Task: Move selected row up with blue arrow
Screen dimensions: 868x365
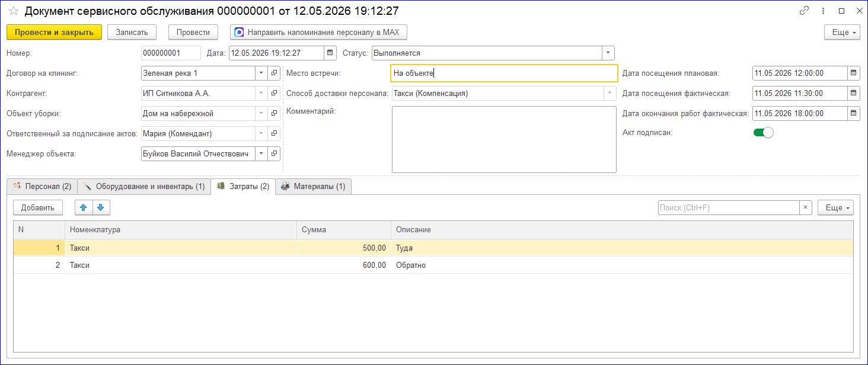Action: [x=84, y=207]
